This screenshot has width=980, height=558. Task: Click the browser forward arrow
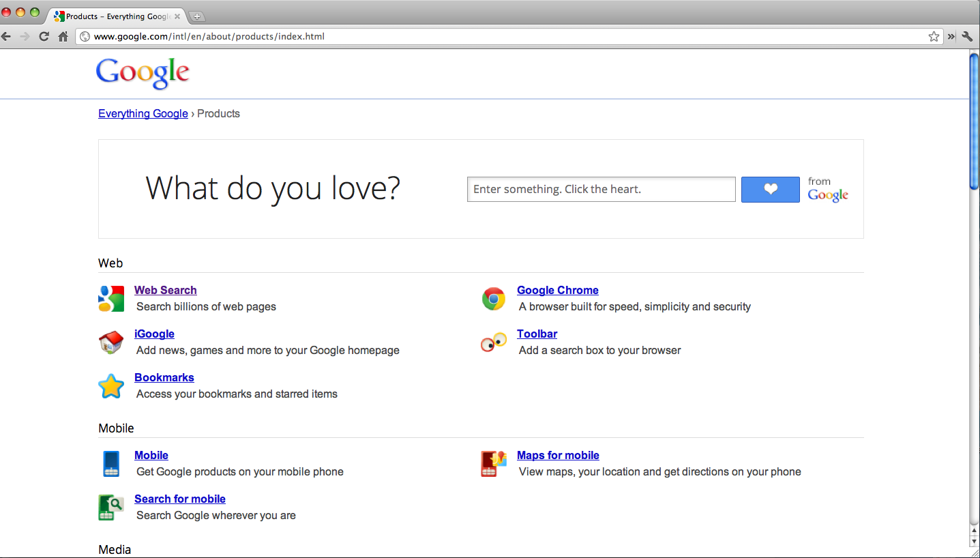click(x=25, y=36)
